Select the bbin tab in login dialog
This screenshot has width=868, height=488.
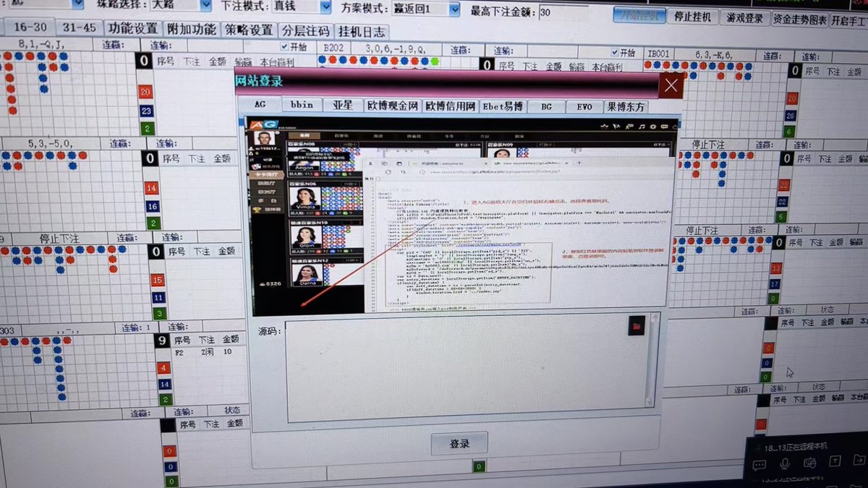coord(302,104)
